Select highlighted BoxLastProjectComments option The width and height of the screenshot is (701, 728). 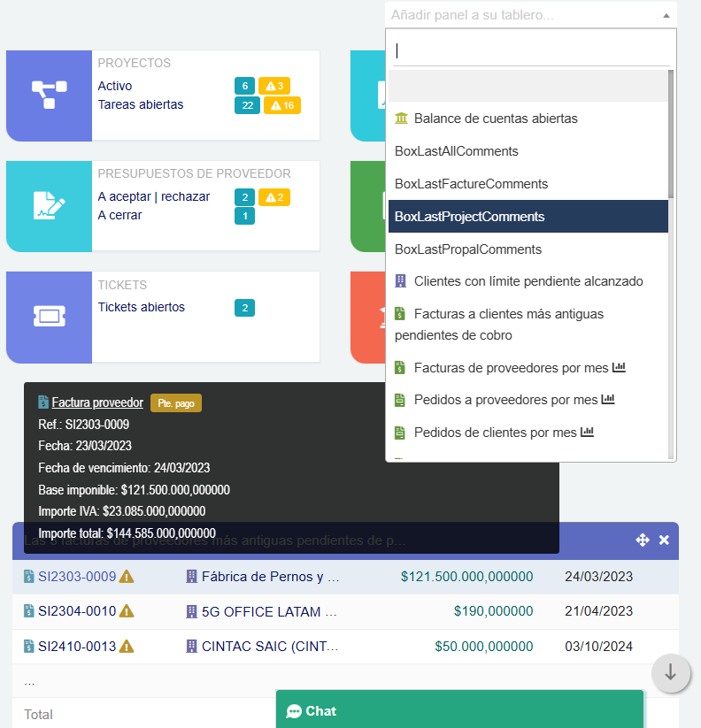coord(528,217)
